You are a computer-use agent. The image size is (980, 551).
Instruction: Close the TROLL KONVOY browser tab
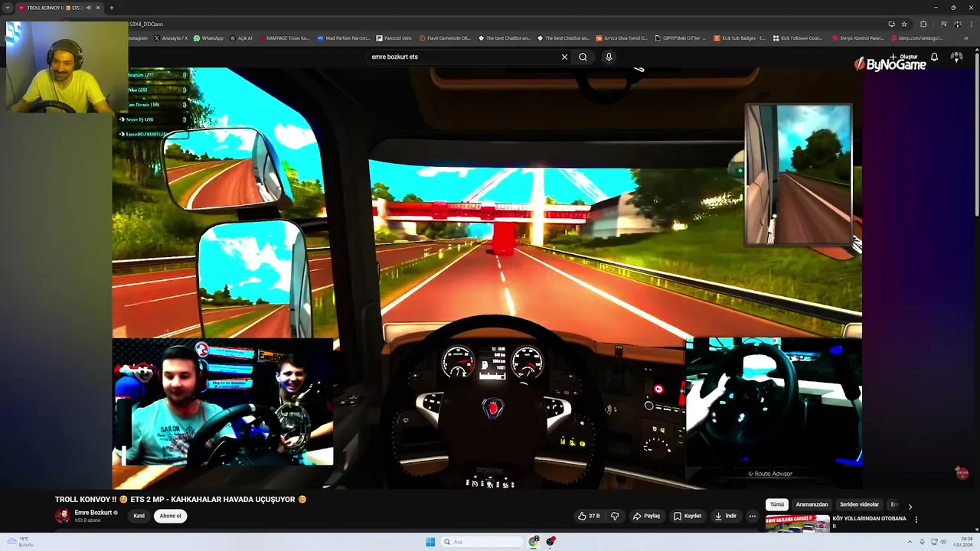[97, 8]
